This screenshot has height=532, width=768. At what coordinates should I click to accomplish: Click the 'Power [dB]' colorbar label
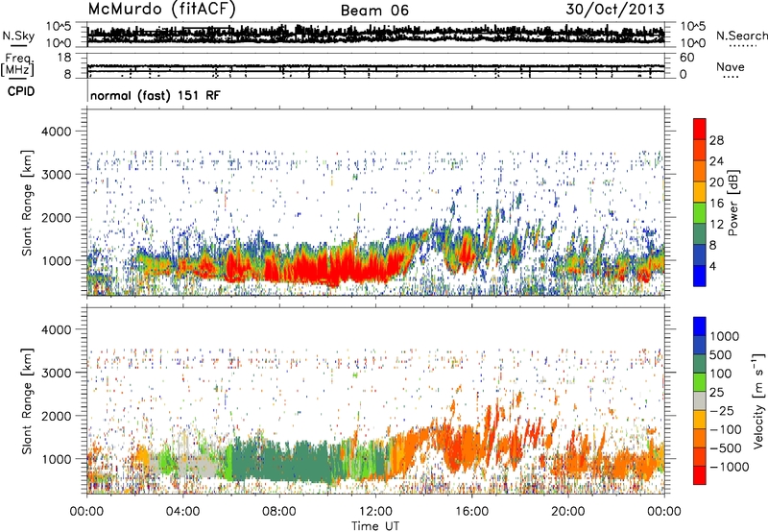click(x=733, y=203)
